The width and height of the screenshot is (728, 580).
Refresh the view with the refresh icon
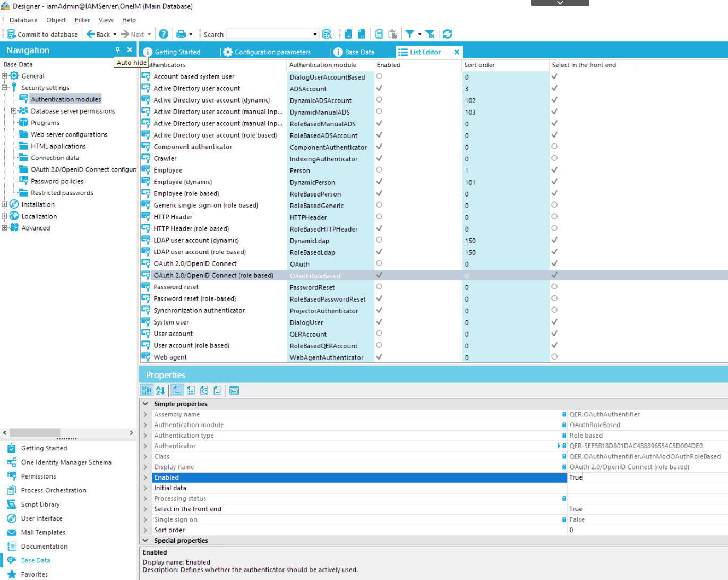448,33
